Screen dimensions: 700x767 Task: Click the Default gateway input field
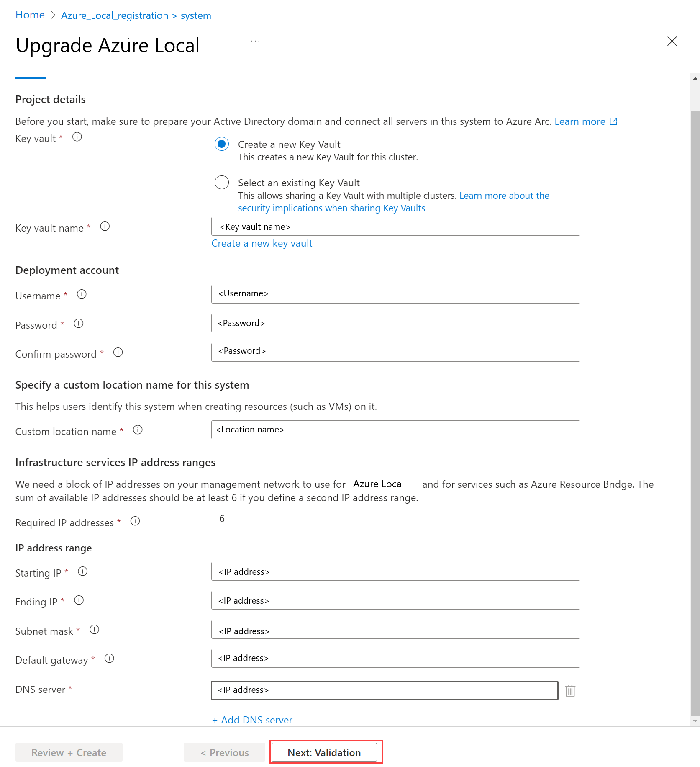coord(395,659)
